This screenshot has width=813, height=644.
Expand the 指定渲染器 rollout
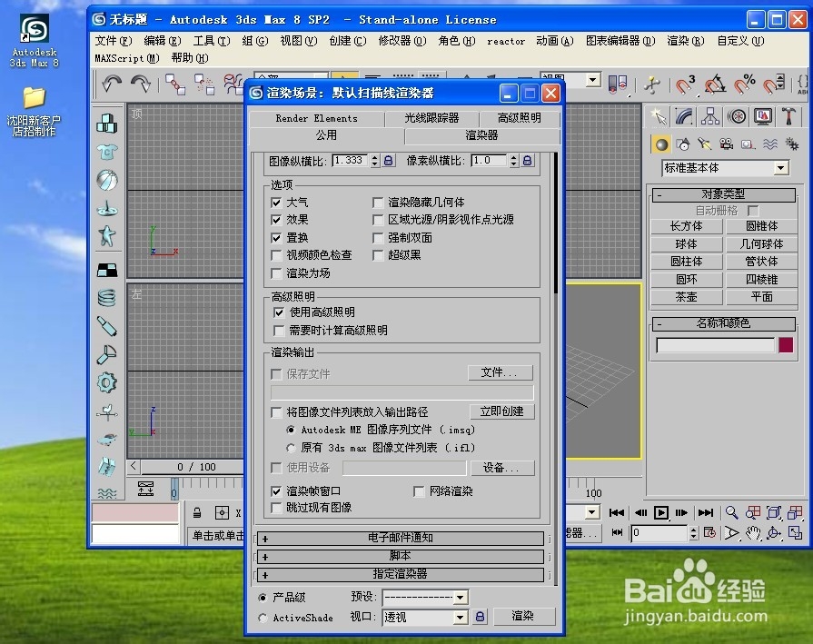click(x=401, y=575)
